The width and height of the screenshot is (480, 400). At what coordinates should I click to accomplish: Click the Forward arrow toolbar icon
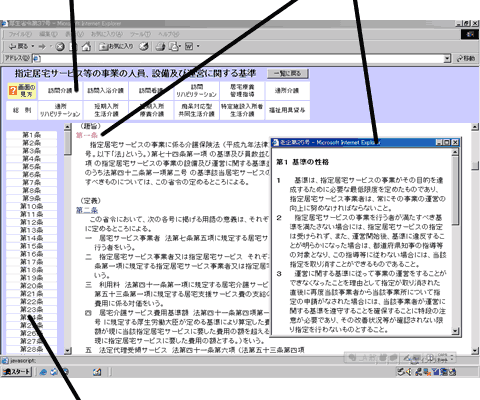pyautogui.click(x=42, y=46)
